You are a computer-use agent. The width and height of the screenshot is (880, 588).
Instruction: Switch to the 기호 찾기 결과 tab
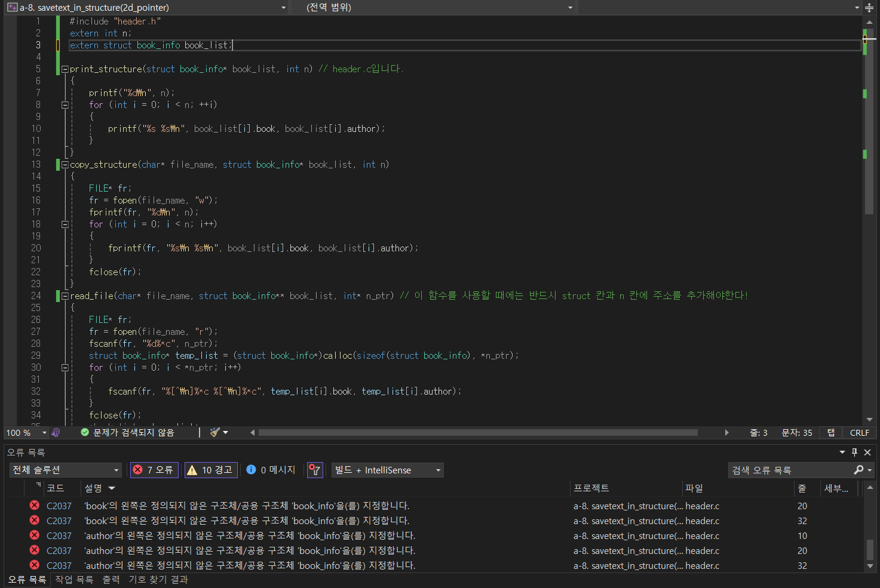pos(158,580)
